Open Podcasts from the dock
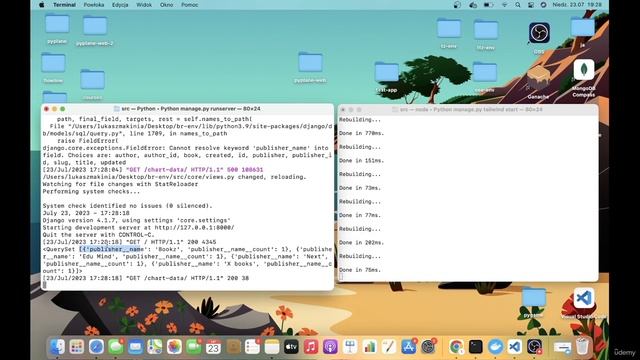This screenshot has height=360, width=640. pyautogui.click(x=330, y=347)
